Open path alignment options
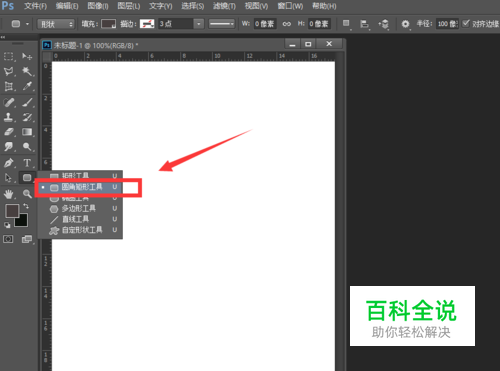Viewport: 500px width, 371px height. click(x=364, y=24)
